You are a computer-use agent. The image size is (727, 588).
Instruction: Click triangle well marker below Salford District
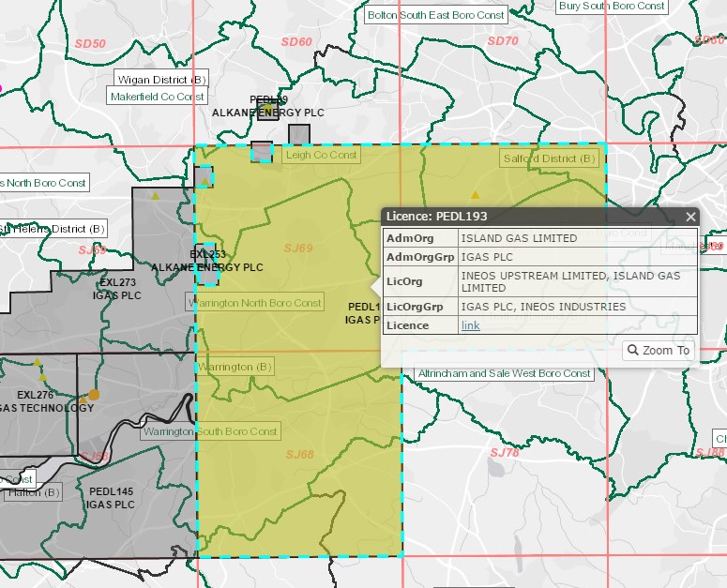(x=475, y=195)
